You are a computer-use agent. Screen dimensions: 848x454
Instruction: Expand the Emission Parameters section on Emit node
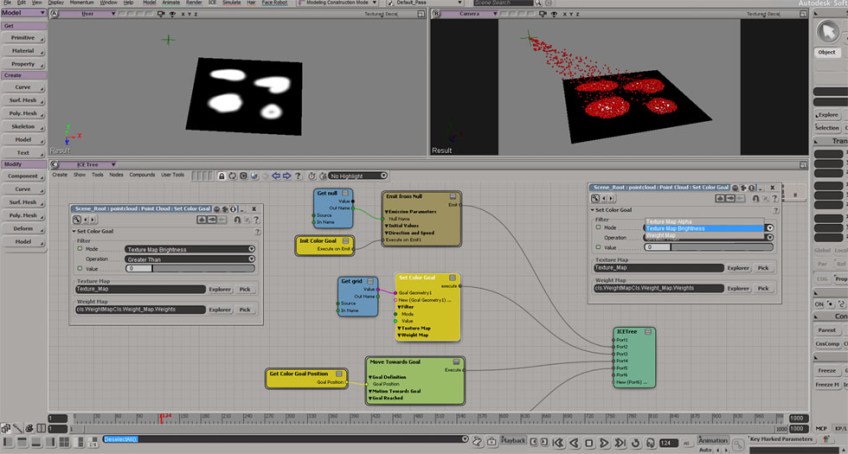[388, 211]
